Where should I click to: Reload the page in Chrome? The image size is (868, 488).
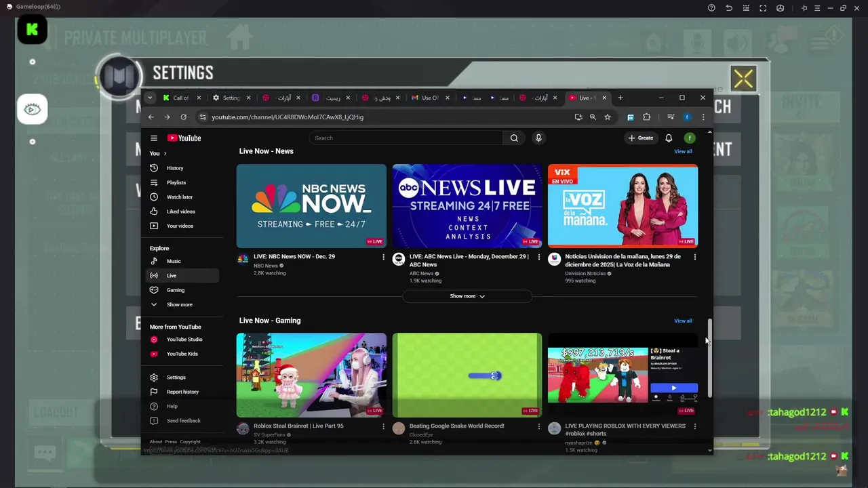[183, 117]
